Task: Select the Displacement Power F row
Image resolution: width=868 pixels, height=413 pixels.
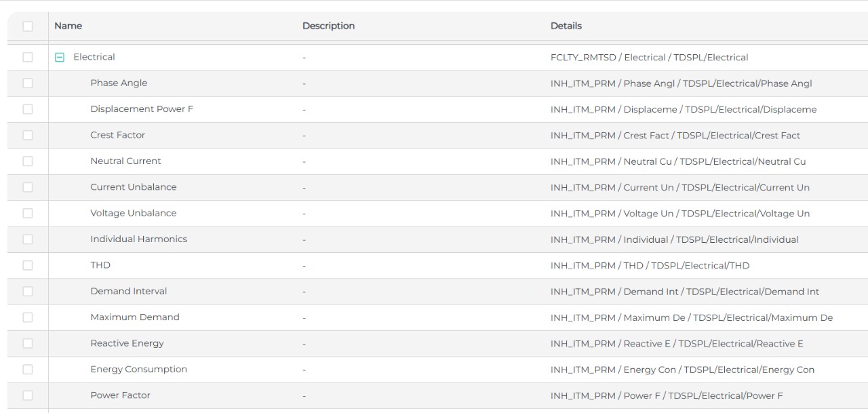Action: pyautogui.click(x=141, y=109)
